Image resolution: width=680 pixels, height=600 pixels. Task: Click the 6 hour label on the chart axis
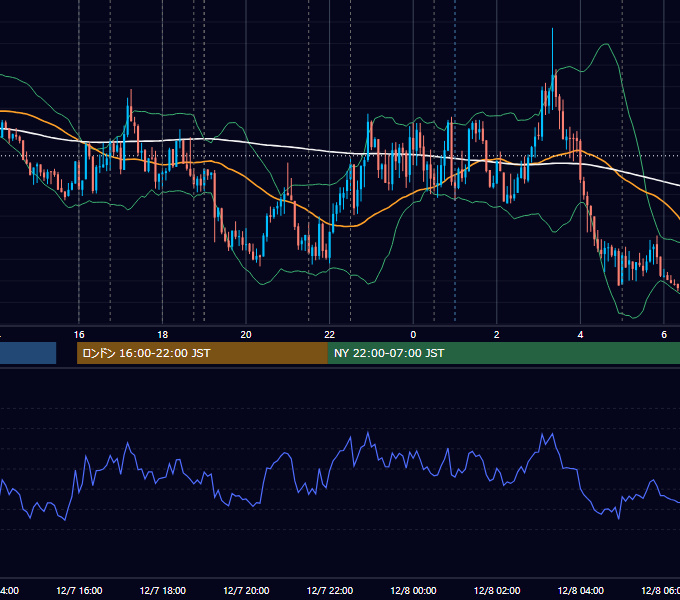(x=664, y=335)
